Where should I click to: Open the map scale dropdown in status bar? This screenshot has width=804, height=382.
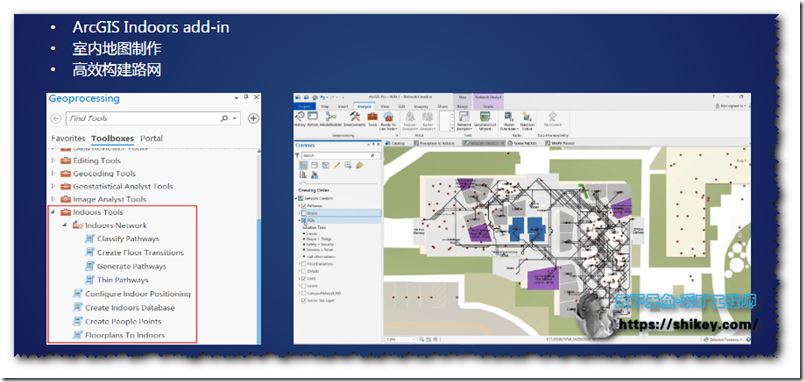pyautogui.click(x=413, y=339)
